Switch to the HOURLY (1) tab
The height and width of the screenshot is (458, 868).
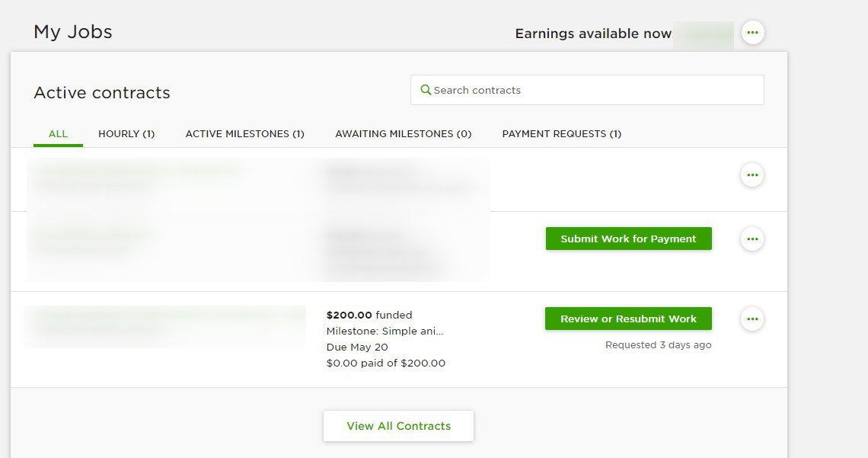coord(126,134)
